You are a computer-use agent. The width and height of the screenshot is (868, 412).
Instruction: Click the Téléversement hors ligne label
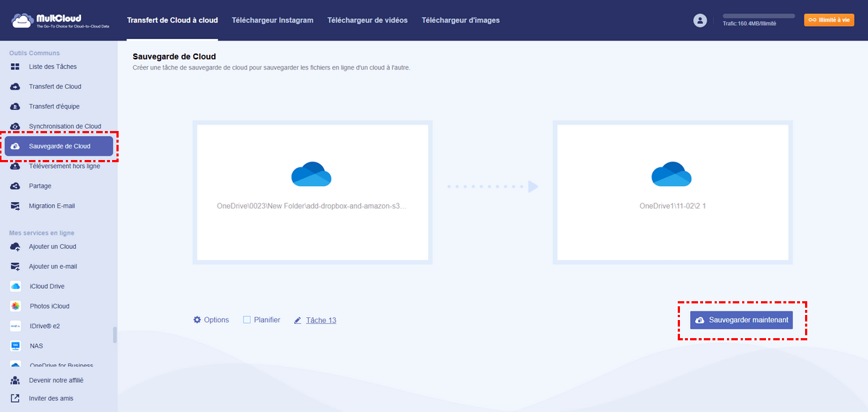click(x=65, y=166)
